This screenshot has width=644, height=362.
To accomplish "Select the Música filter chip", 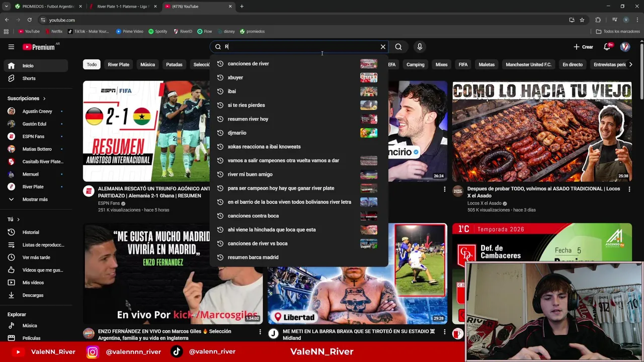I will pyautogui.click(x=147, y=64).
